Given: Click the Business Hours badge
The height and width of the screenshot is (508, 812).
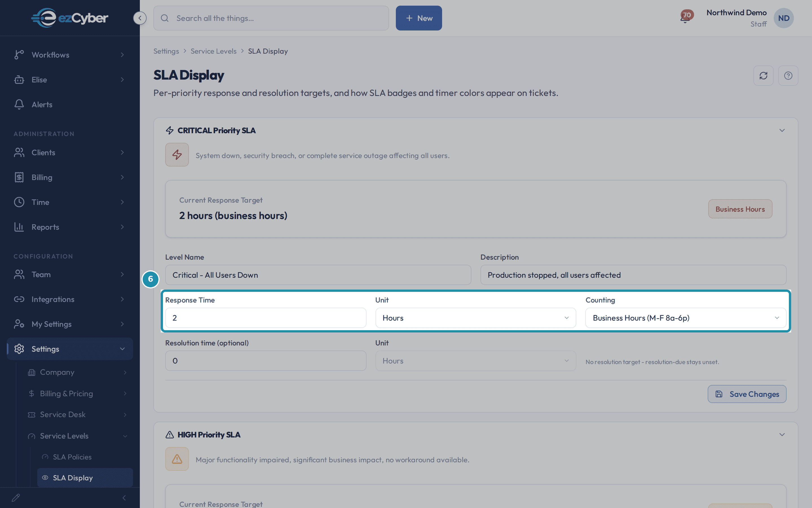Looking at the screenshot, I should tap(740, 209).
